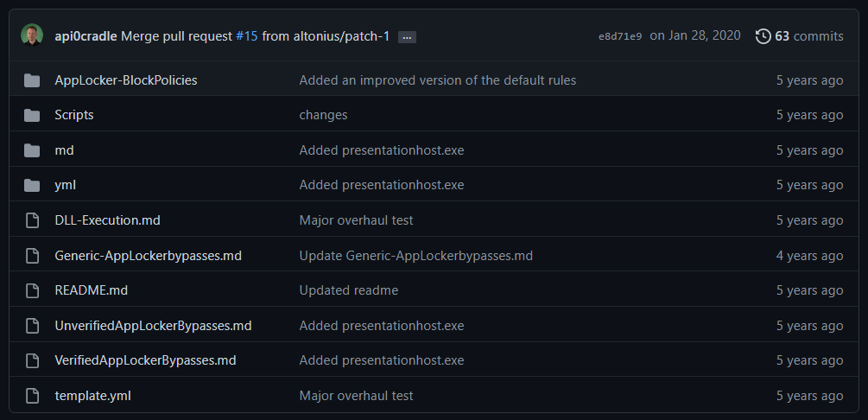Open 'Updated readme' commit message
This screenshot has height=420, width=868.
348,290
